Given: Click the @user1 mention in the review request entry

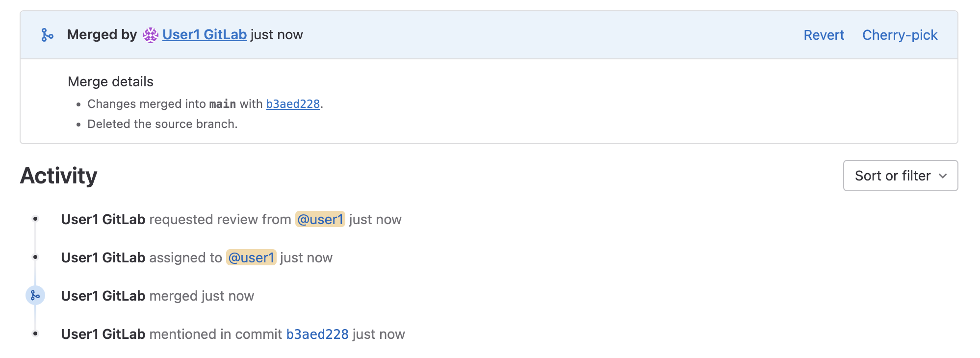Looking at the screenshot, I should (320, 219).
